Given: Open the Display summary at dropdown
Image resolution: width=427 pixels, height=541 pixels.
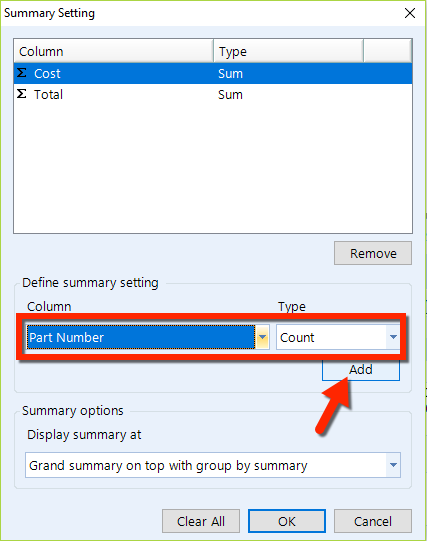Looking at the screenshot, I should [x=393, y=465].
